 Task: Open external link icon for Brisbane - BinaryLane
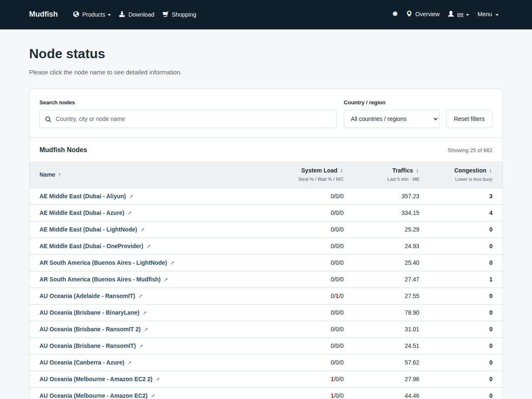pos(145,313)
